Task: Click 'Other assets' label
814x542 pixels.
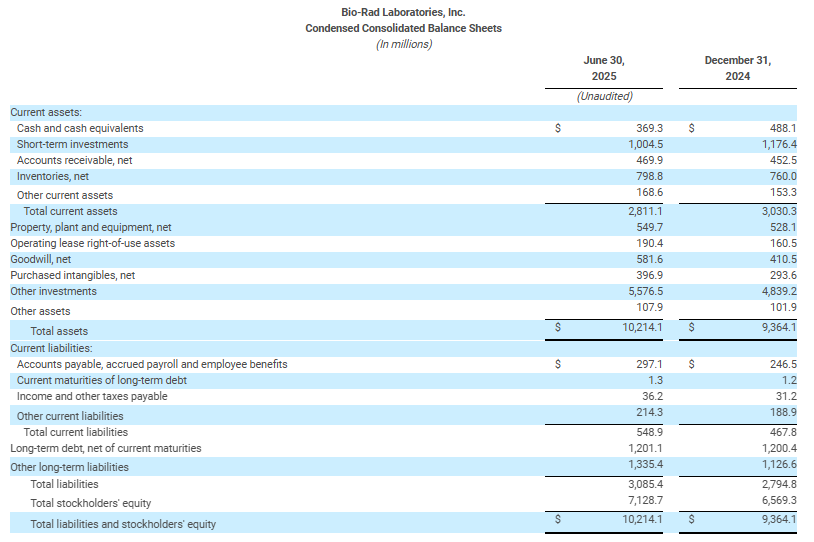Action: (40, 311)
